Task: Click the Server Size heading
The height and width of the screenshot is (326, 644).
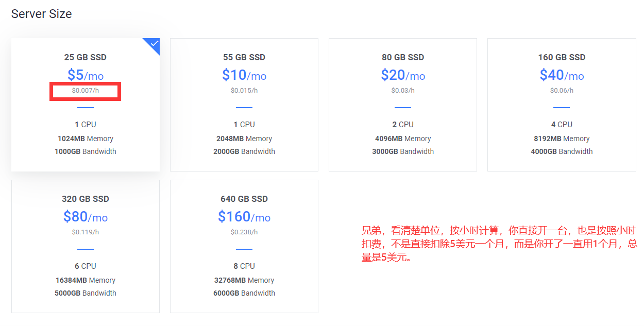Action: pos(41,14)
